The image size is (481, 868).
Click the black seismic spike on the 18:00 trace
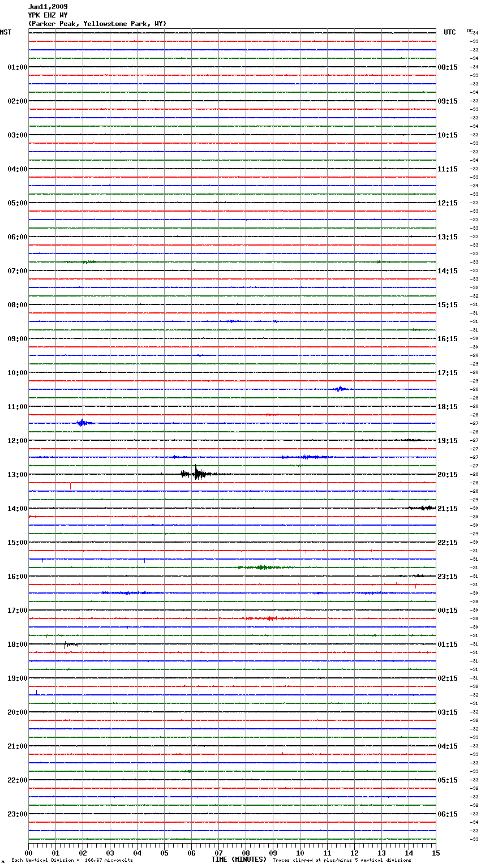(x=70, y=644)
